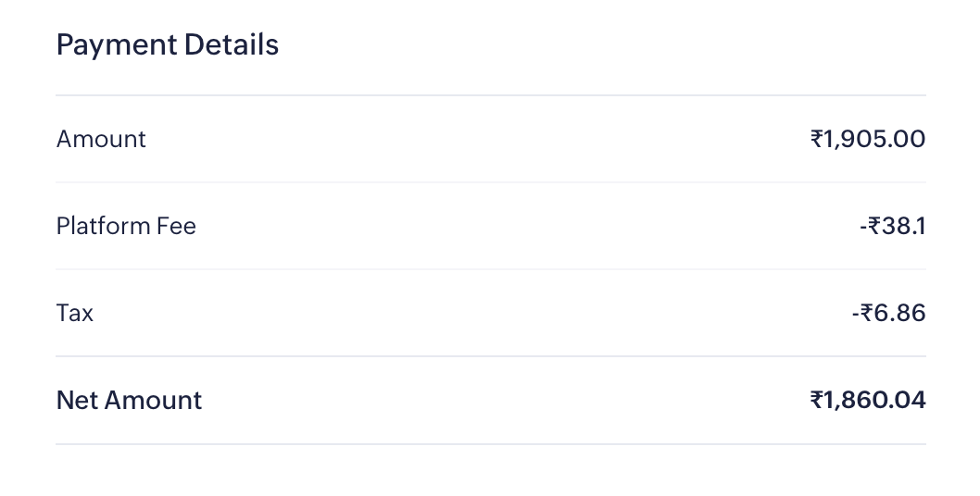Click the divider line below Net Amount
Screen dimensions: 980x496
click(x=490, y=444)
